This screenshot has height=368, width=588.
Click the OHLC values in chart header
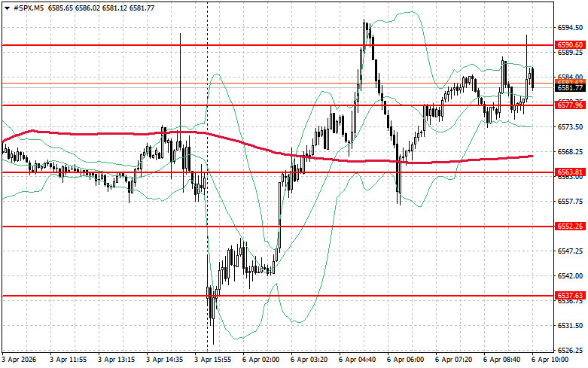(x=91, y=7)
